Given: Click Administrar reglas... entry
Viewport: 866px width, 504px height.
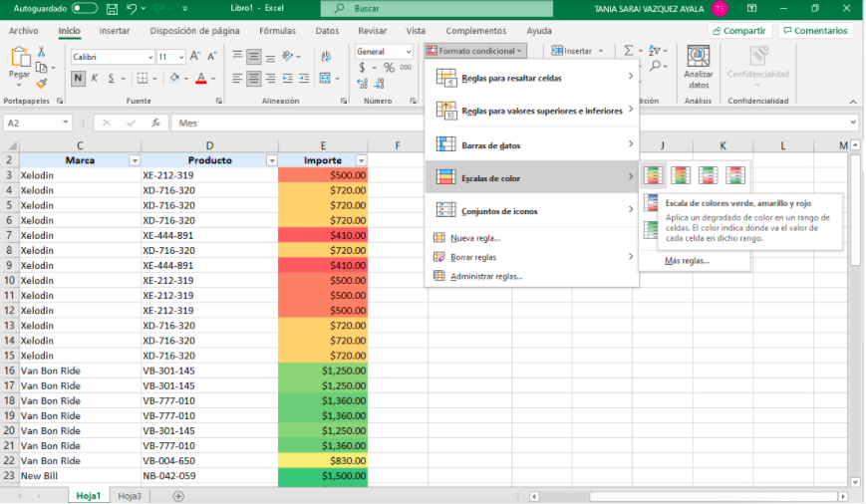Looking at the screenshot, I should (486, 276).
